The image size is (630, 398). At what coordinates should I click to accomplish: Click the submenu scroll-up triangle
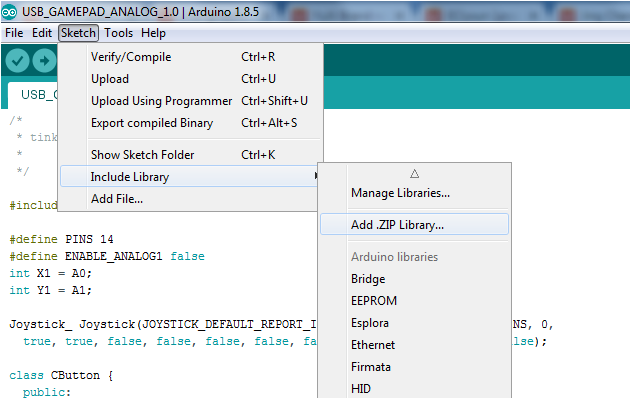415,173
